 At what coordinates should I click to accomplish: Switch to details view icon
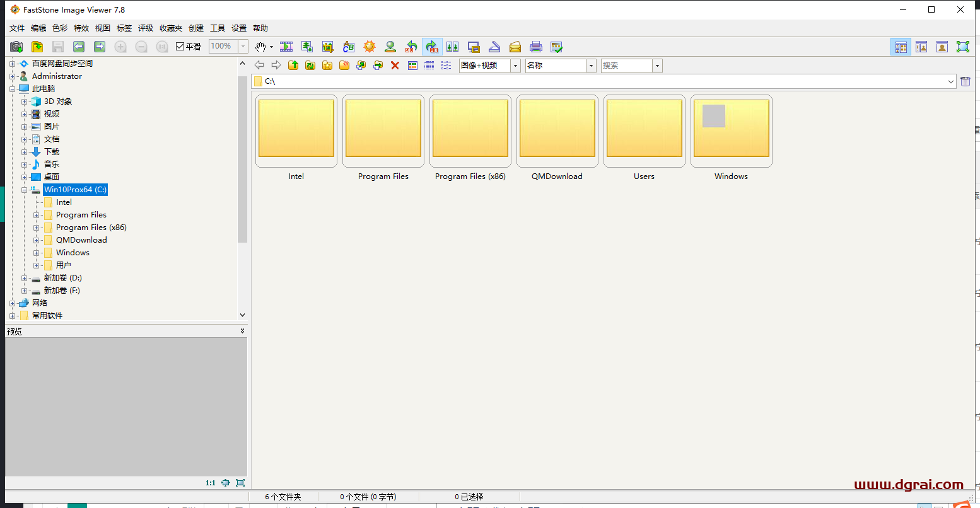click(429, 66)
